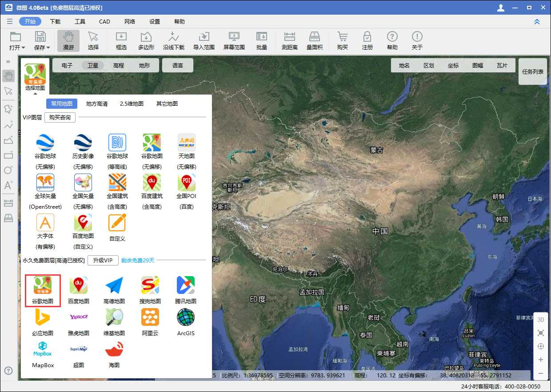Switch map type to 卫星
This screenshot has height=392, width=551.
pyautogui.click(x=93, y=65)
